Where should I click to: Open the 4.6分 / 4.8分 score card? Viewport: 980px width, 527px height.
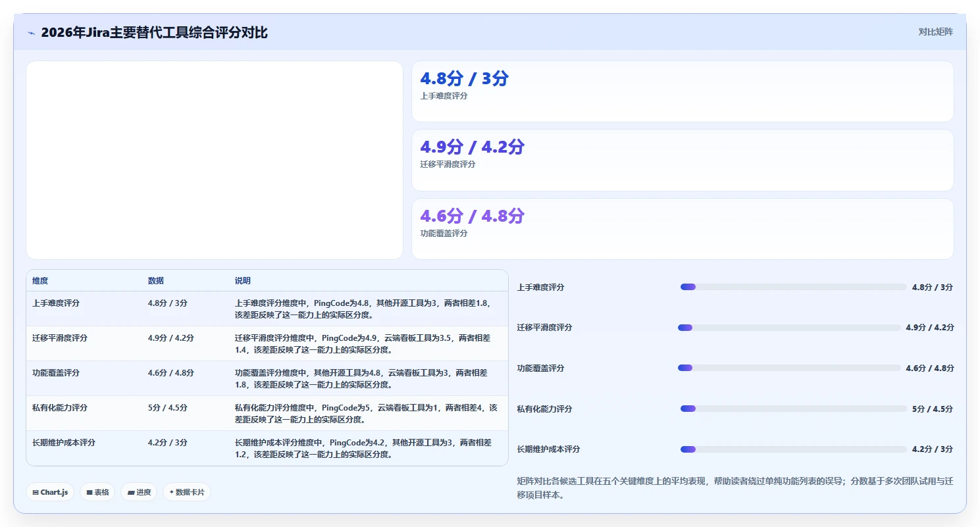[683, 229]
